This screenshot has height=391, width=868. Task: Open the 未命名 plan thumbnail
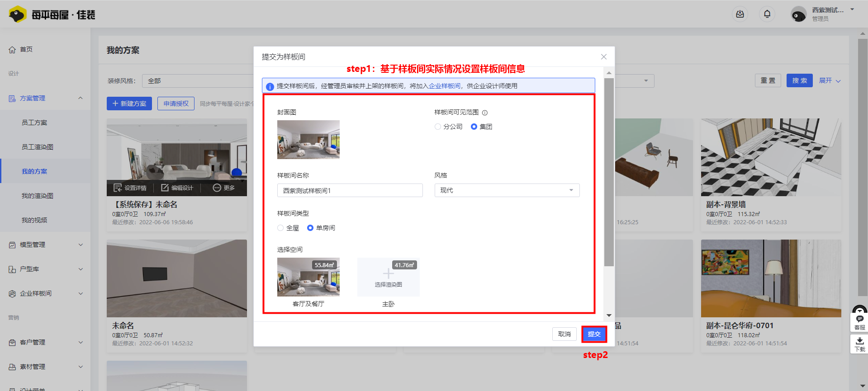(177, 278)
